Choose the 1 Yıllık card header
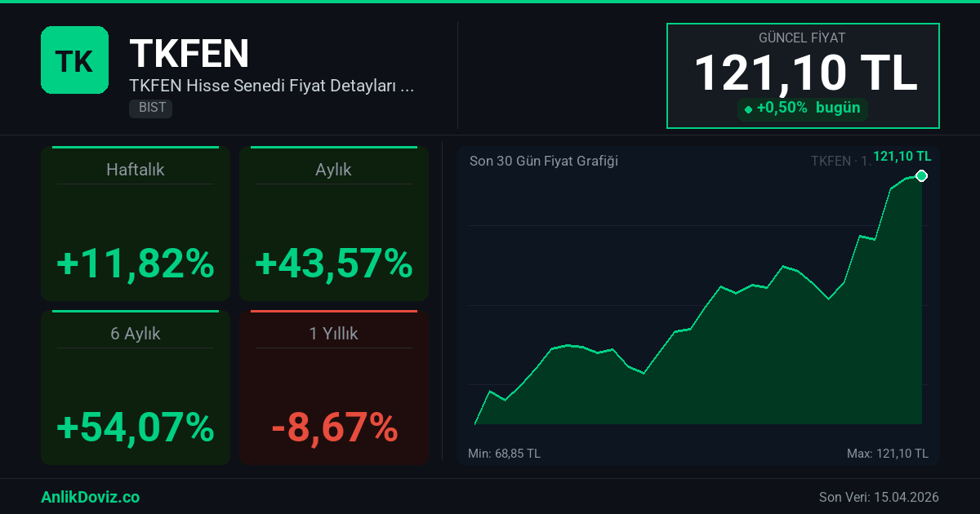 [x=333, y=334]
